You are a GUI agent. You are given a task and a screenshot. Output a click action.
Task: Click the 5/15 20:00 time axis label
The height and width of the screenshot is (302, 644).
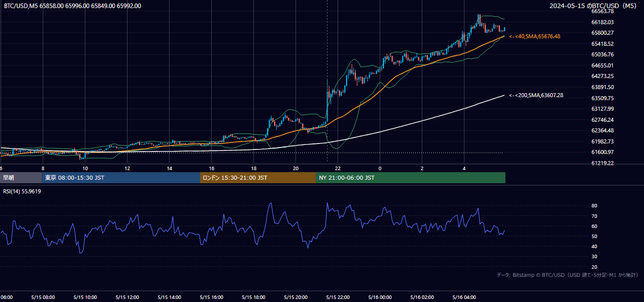[296, 297]
